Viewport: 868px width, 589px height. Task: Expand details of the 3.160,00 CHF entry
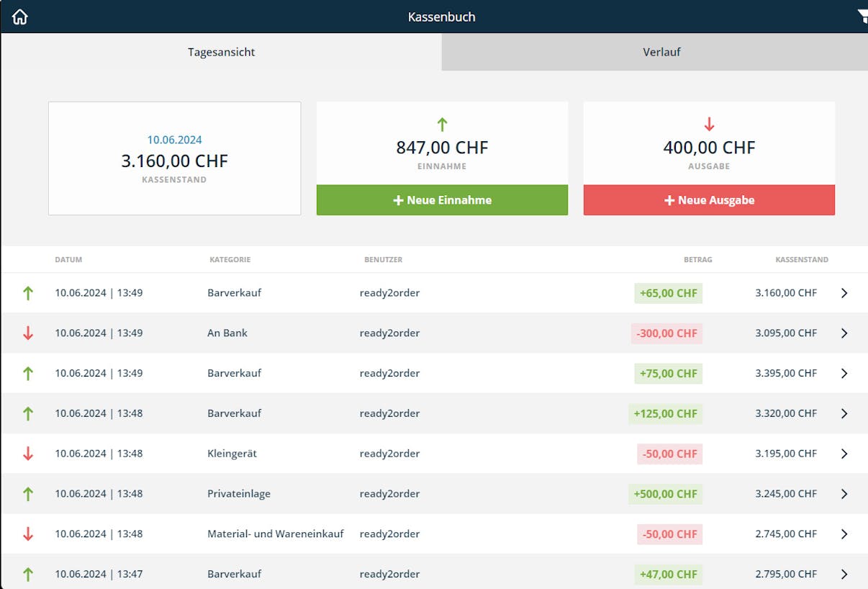point(844,293)
